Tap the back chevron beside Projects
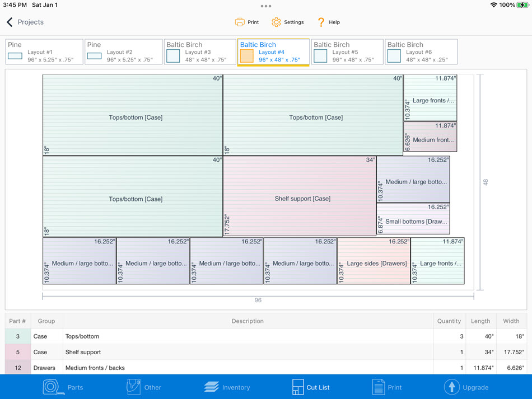 click(x=10, y=22)
